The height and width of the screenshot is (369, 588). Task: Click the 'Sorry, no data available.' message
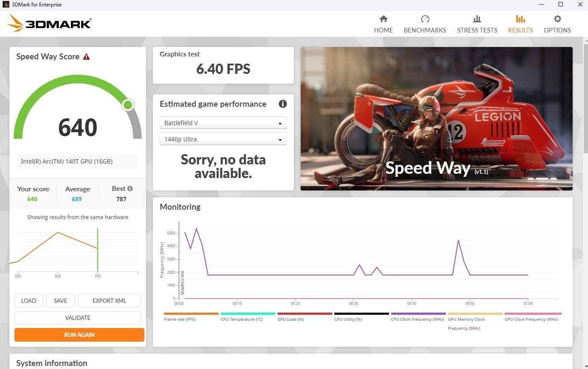223,166
